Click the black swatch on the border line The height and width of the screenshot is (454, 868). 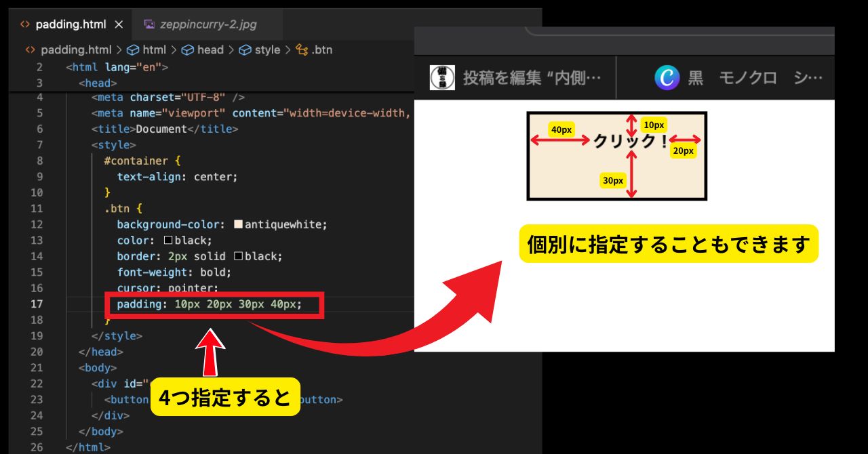click(x=238, y=256)
